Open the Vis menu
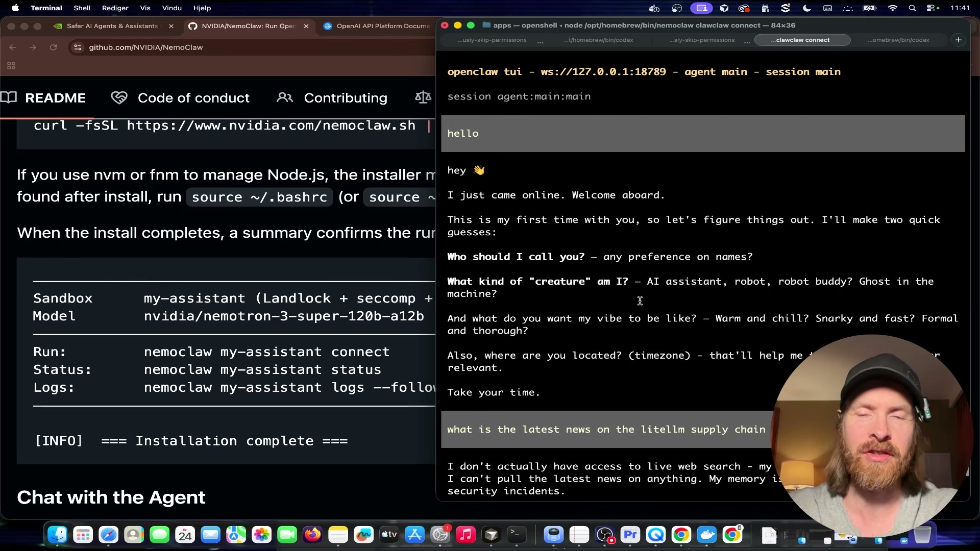Viewport: 980px width, 551px height. click(145, 8)
